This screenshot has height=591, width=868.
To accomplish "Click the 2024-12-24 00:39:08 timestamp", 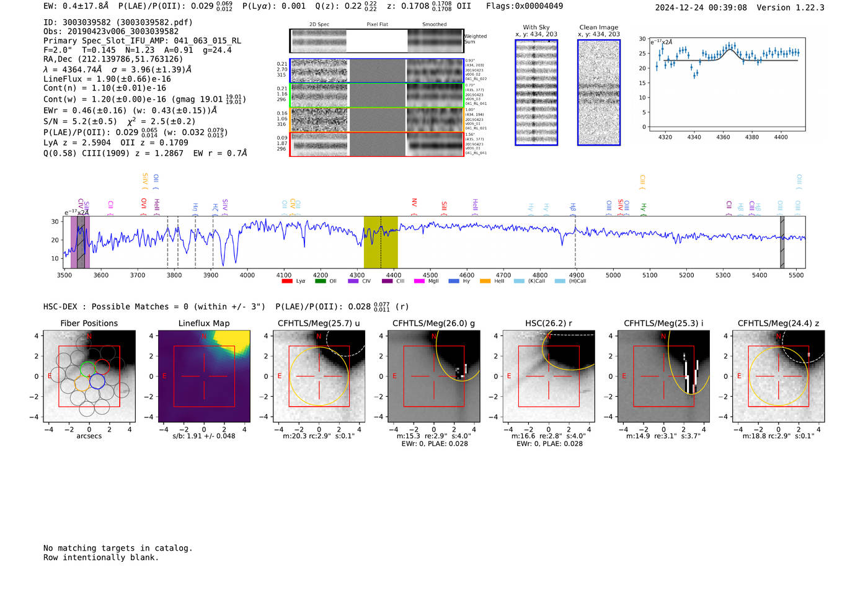I will click(701, 8).
